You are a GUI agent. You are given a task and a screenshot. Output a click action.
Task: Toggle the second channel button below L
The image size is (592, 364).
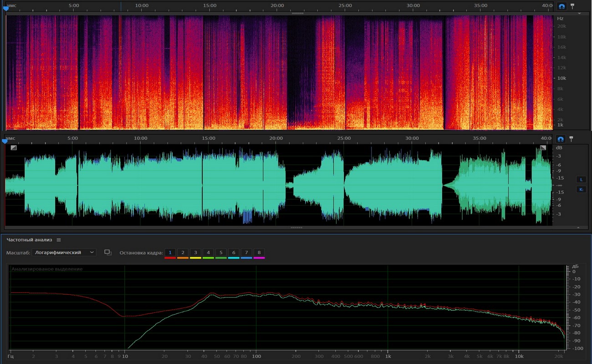click(x=581, y=189)
